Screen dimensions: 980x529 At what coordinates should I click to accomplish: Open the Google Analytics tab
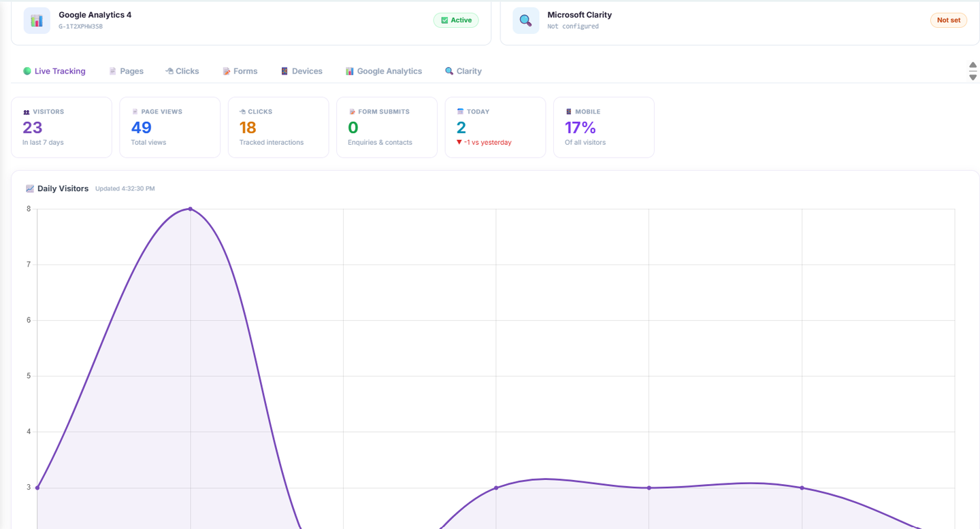(x=384, y=71)
